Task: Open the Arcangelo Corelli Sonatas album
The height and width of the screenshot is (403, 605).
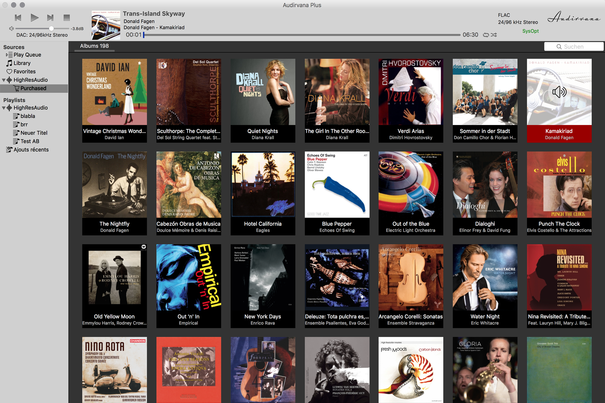Action: click(x=411, y=286)
